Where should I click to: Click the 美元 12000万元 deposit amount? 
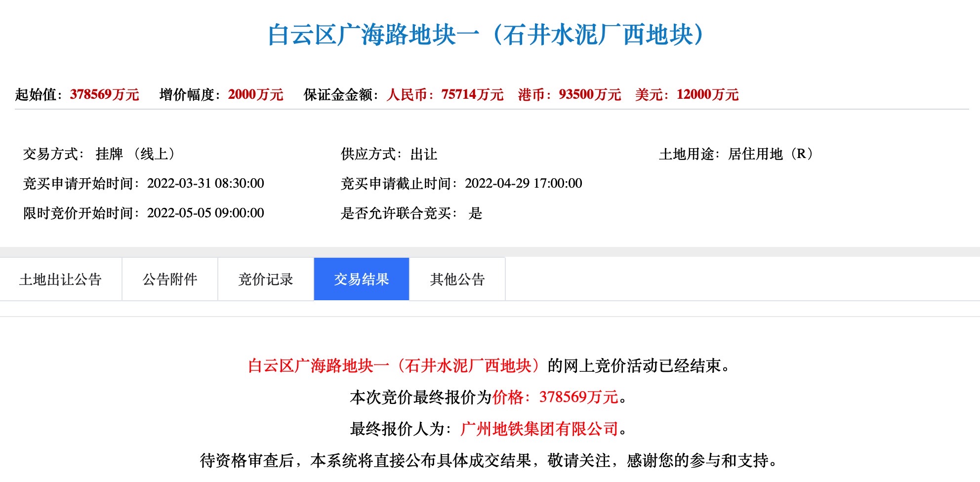(707, 94)
